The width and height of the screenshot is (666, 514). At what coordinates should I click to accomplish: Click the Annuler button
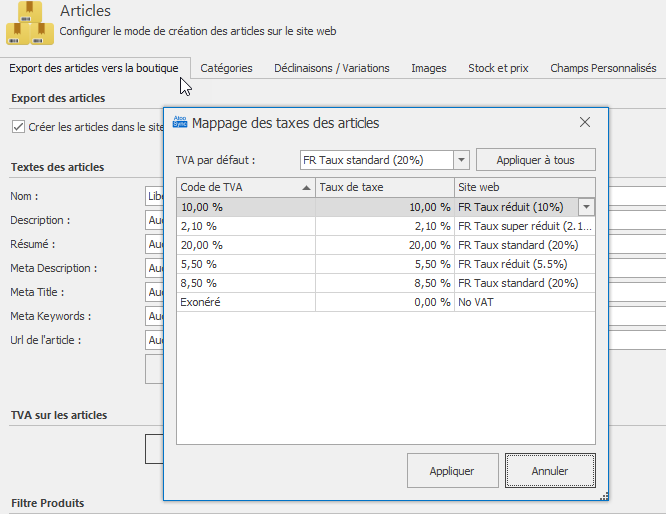coord(550,471)
